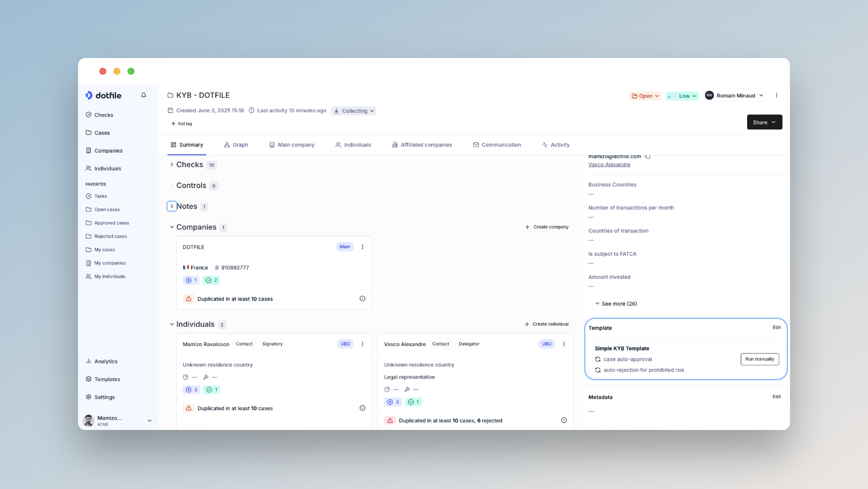Screen dimensions: 868x489
Task: Edit the Metadata section
Action: (777, 397)
